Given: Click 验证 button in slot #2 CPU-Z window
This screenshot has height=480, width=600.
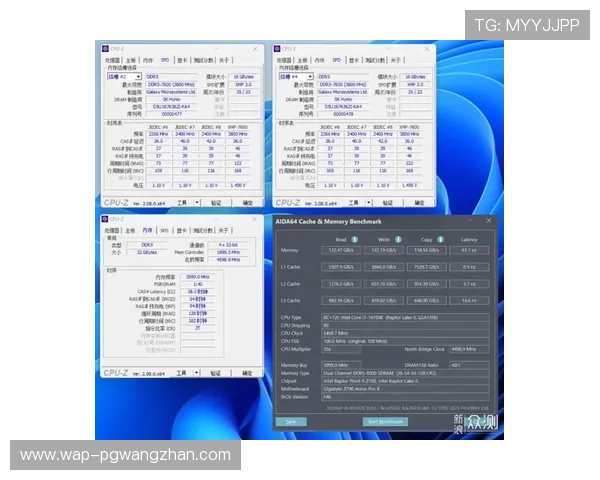Looking at the screenshot, I should click(x=216, y=202).
